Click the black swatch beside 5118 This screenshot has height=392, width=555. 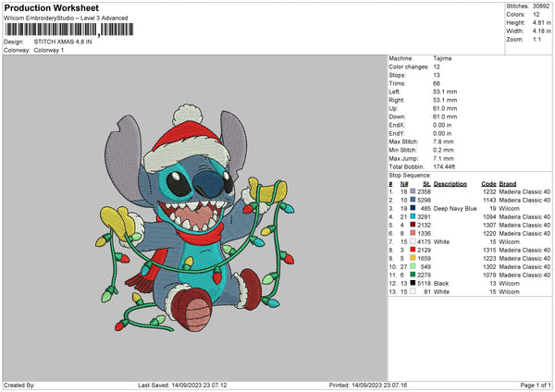pos(413,283)
